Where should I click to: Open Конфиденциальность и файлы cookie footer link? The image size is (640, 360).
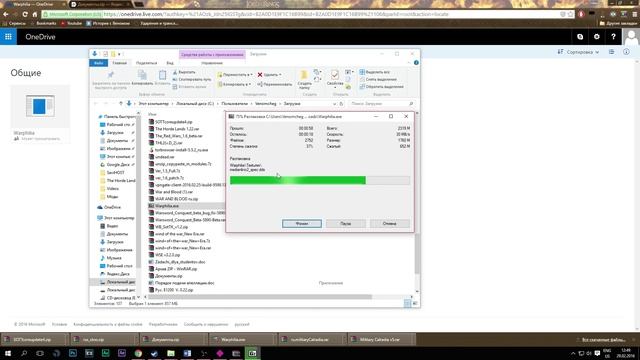(x=108, y=324)
